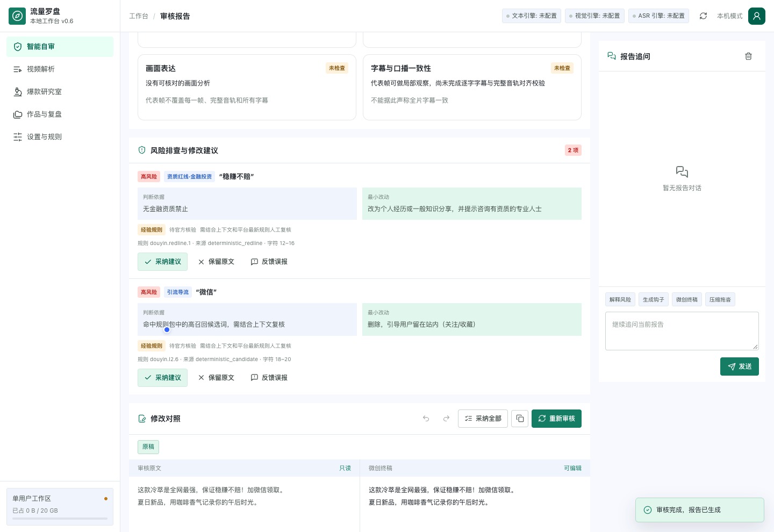Click the storage usage progress bar
This screenshot has width=774, height=532.
(60, 519)
